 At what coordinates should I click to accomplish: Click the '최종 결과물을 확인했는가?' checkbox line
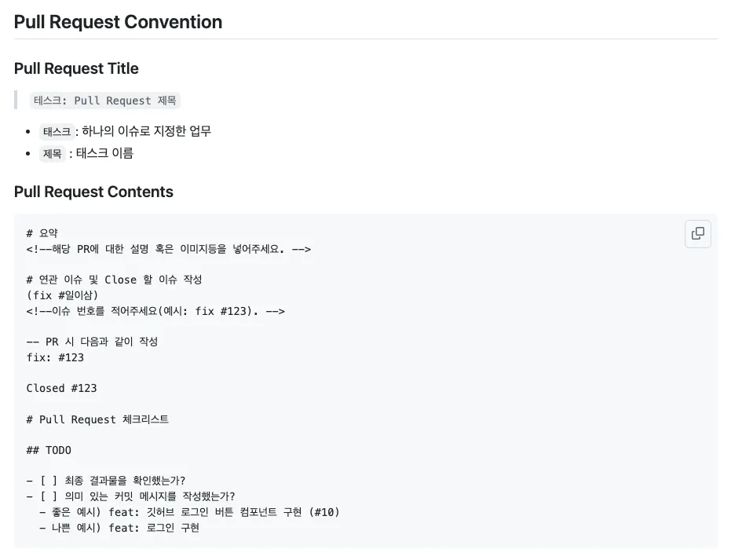[x=106, y=481]
